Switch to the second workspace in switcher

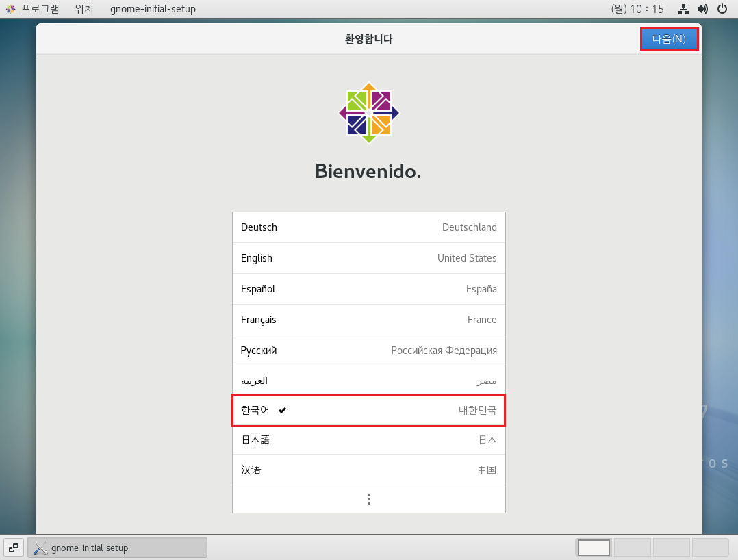[633, 548]
